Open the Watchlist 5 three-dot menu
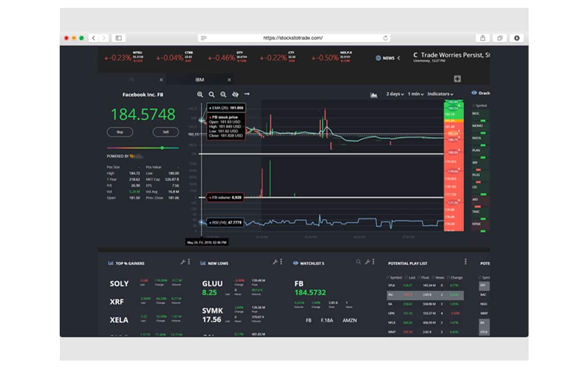This screenshot has width=588, height=368. 373,262
